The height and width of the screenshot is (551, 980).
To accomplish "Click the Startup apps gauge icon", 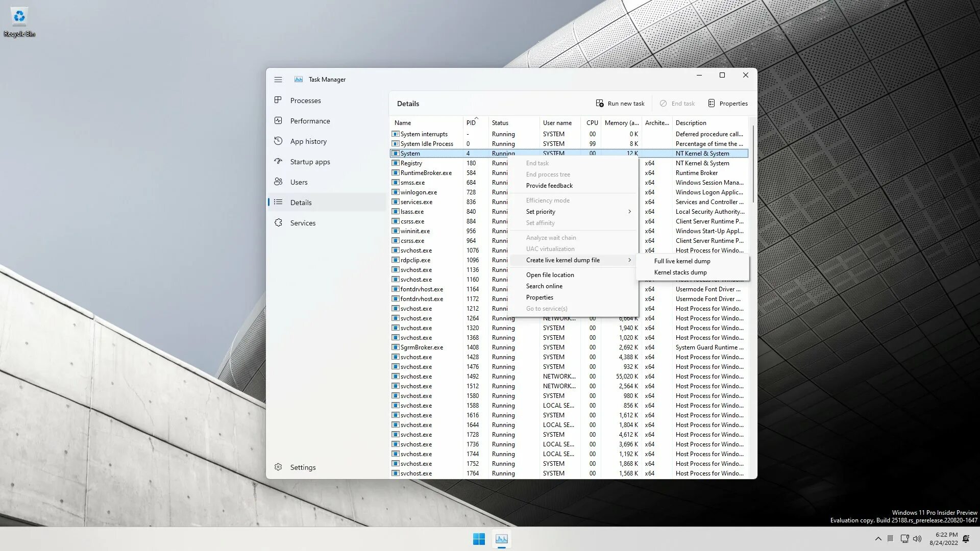I will 278,162.
